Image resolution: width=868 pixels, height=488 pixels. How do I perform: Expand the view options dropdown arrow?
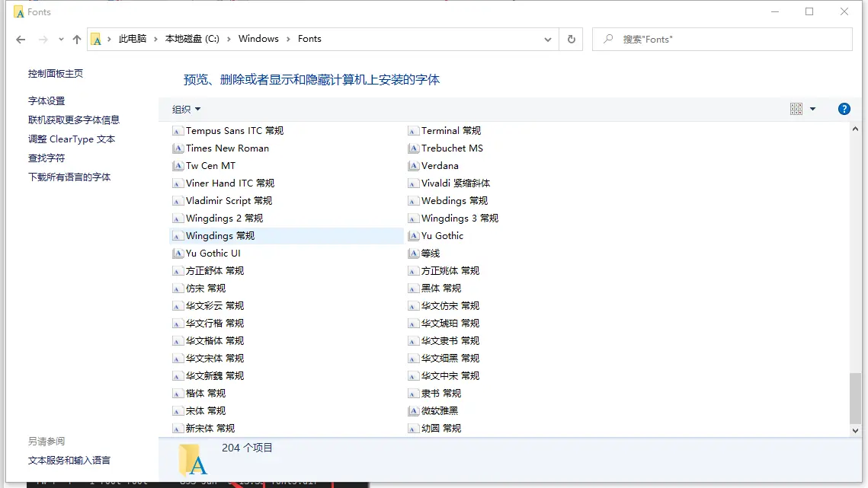coord(812,109)
